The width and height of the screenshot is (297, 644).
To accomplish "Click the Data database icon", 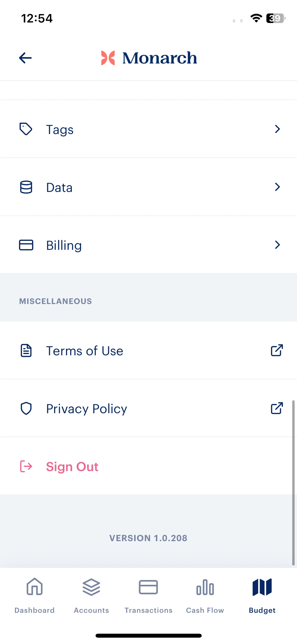I will 26,187.
